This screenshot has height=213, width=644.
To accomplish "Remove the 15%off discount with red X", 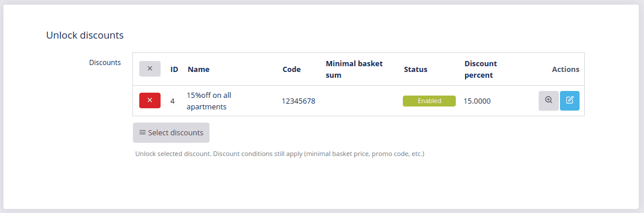I will point(150,100).
